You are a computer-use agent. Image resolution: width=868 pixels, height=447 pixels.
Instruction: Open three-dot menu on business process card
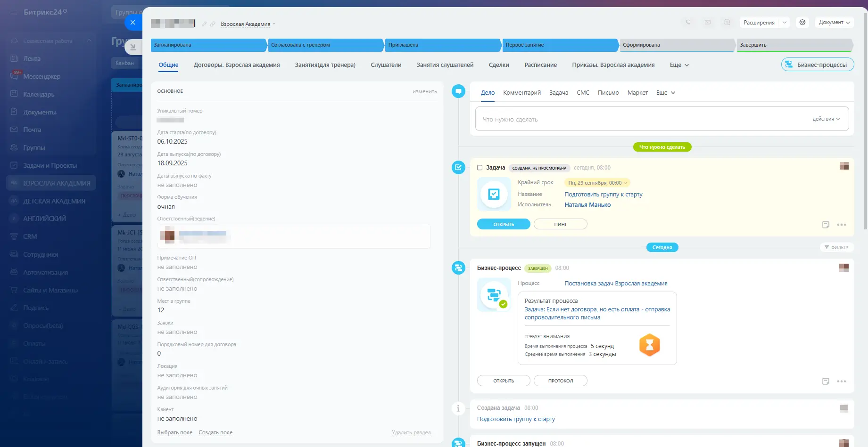tap(842, 382)
